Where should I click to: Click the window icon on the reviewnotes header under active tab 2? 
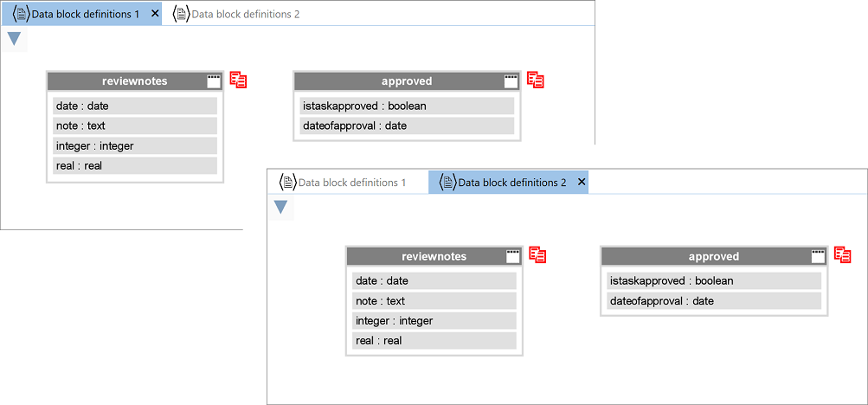(513, 256)
